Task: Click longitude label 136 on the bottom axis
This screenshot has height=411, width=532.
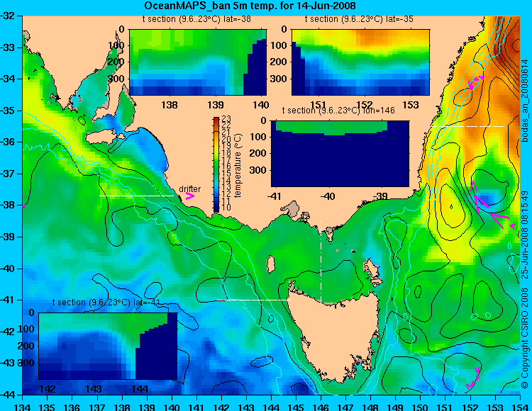Action: [72, 407]
